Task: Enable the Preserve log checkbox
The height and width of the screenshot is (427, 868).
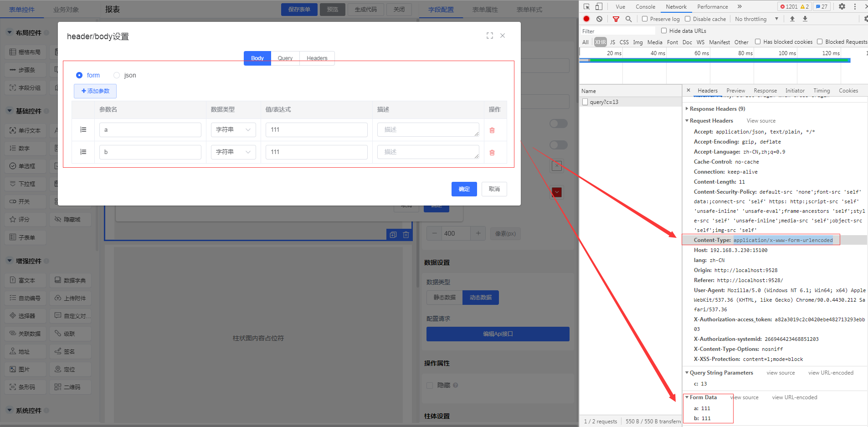Action: pyautogui.click(x=645, y=19)
